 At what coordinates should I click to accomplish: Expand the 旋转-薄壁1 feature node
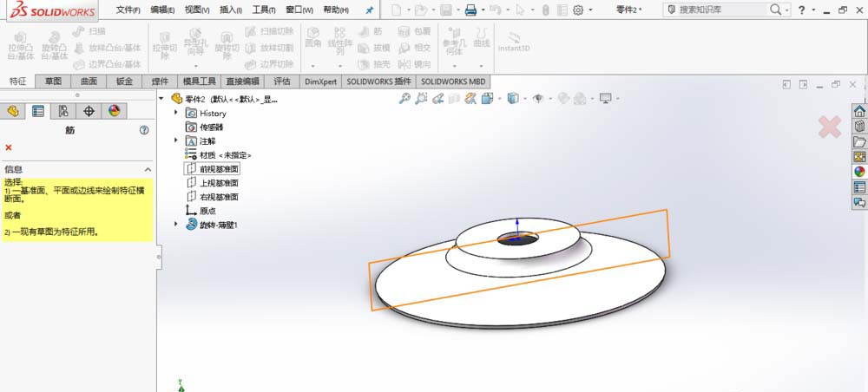(x=176, y=225)
